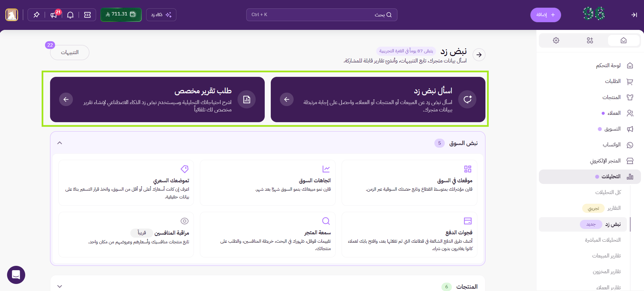Open اتجاهات السوق card
644x291 pixels.
point(268,183)
